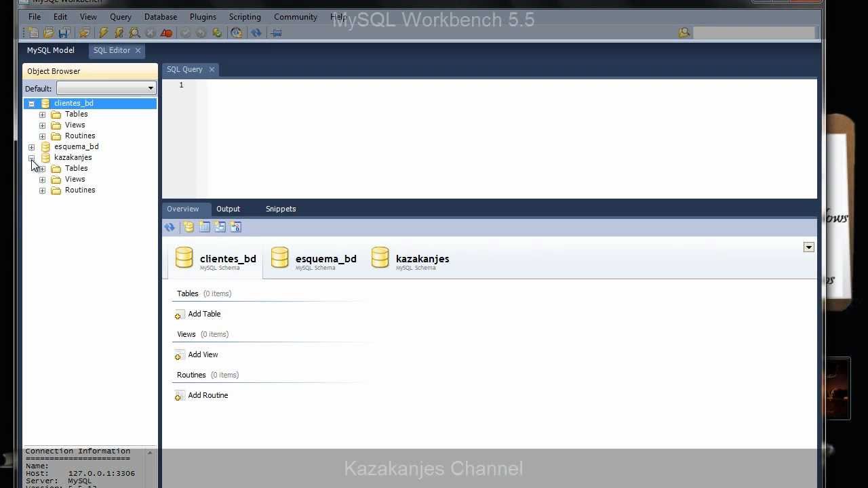
Task: Open the Query menu
Action: 121,16
